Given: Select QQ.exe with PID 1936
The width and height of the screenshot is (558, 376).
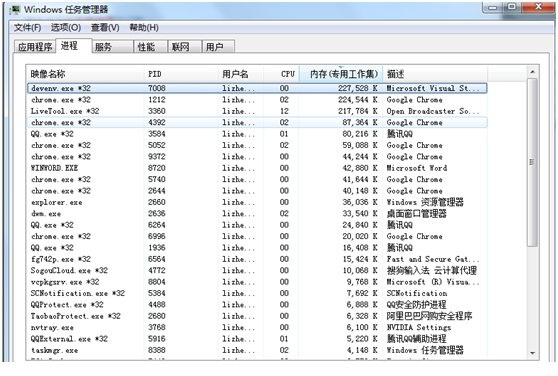Looking at the screenshot, I should click(257, 248).
